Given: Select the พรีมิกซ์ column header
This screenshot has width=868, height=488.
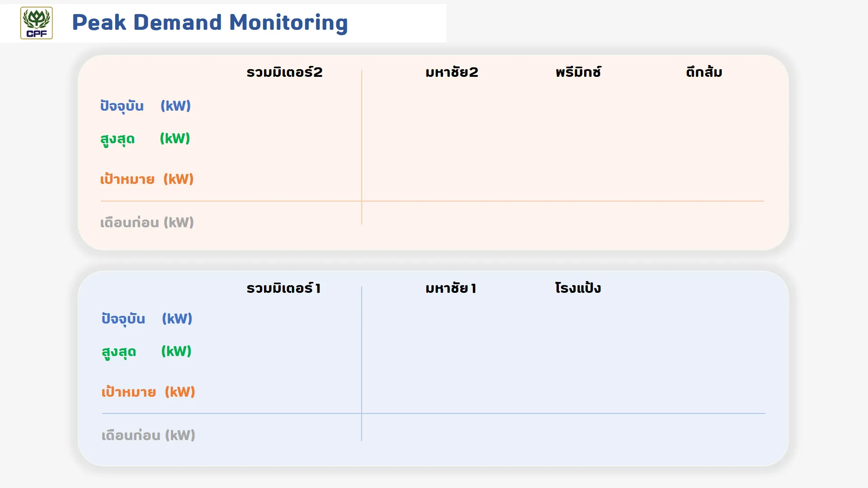Looking at the screenshot, I should [x=578, y=72].
